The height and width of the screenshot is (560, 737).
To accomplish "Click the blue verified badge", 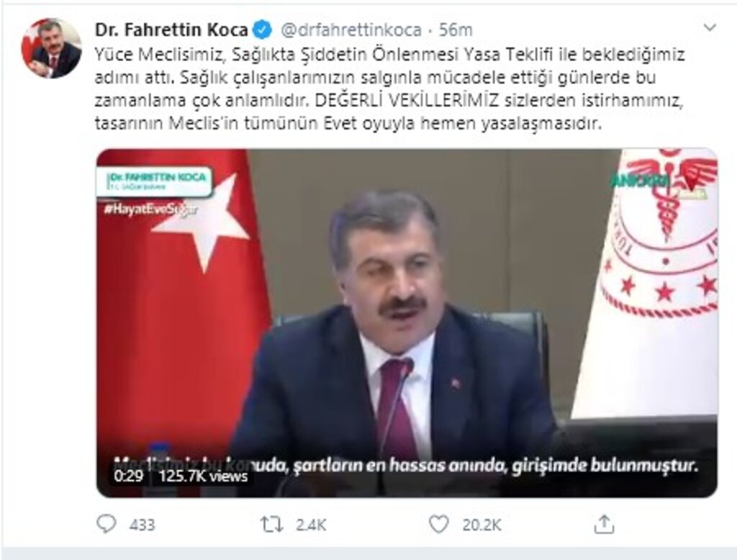I will click(262, 30).
